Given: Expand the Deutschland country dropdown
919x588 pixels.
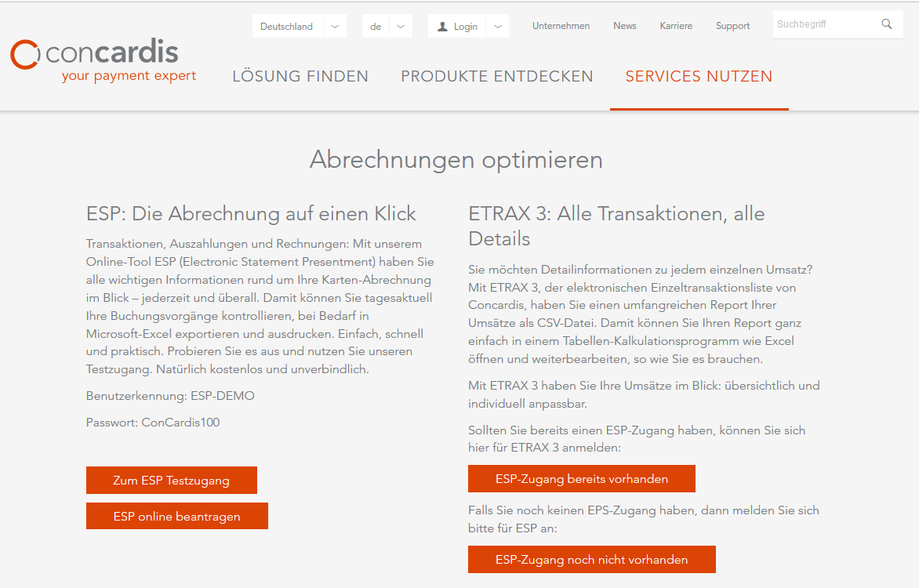Looking at the screenshot, I should [x=335, y=27].
